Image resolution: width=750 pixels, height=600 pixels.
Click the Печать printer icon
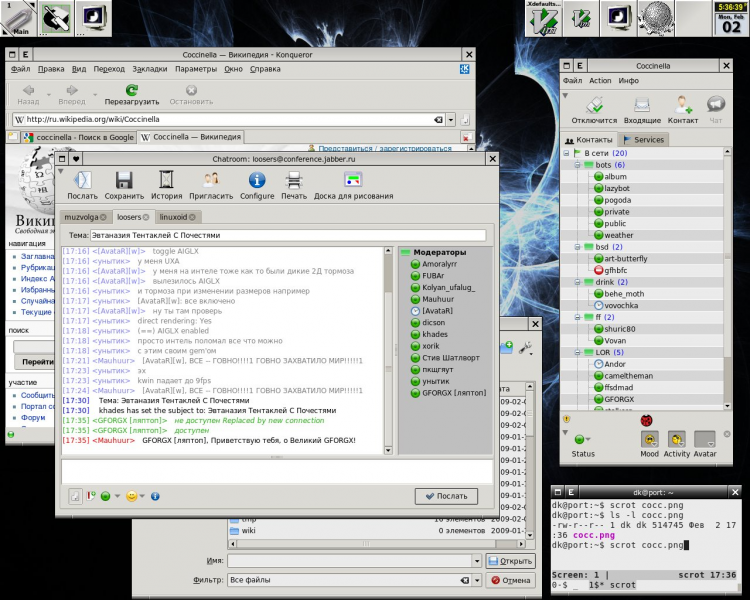[x=294, y=181]
